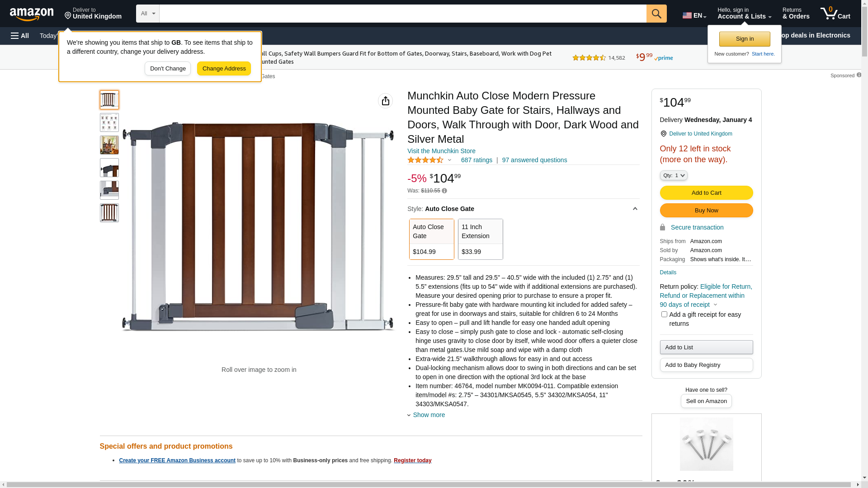Open the 687 ratings link
The height and width of the screenshot is (488, 868).
476,160
